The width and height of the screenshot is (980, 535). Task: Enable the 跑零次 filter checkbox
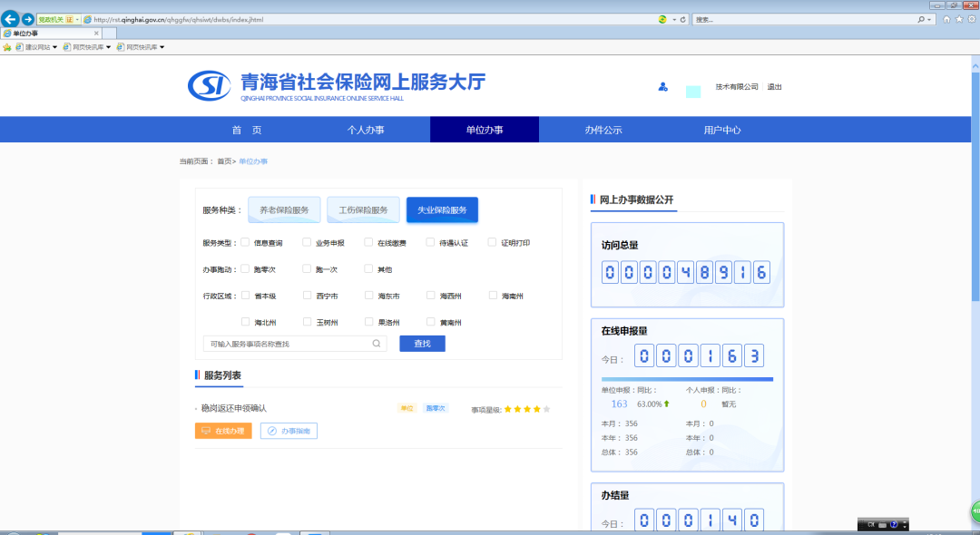click(x=245, y=268)
